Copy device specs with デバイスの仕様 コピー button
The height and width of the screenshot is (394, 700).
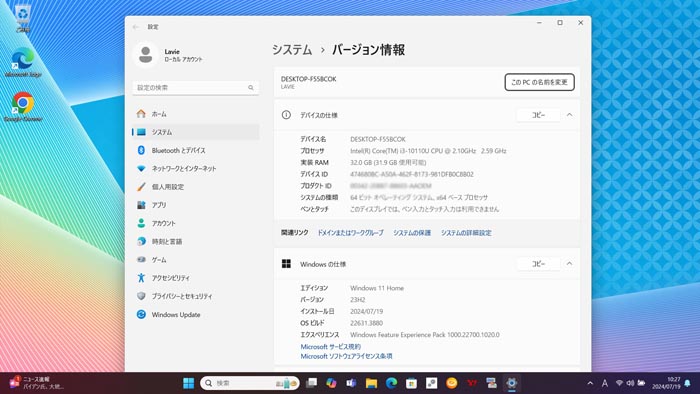click(x=538, y=115)
